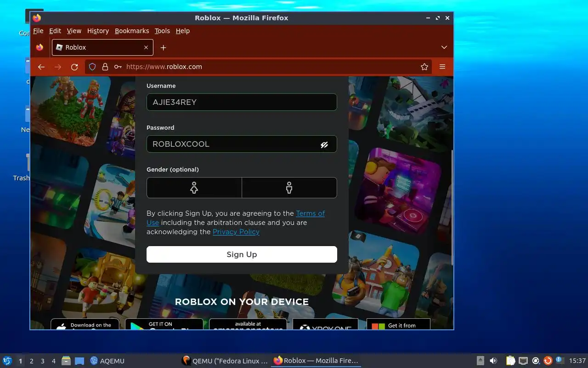Switch to workspace 4 in the pager
The height and width of the screenshot is (368, 588).
[54, 361]
